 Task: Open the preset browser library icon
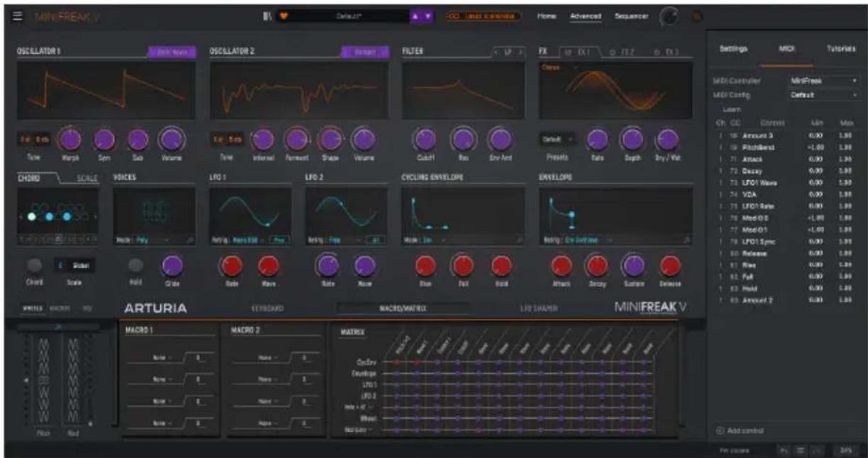pos(268,16)
